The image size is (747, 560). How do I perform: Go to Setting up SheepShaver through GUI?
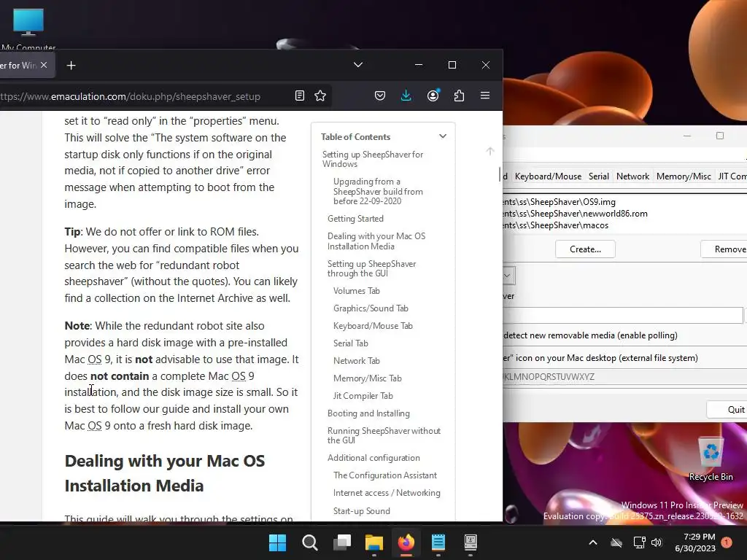(x=371, y=268)
